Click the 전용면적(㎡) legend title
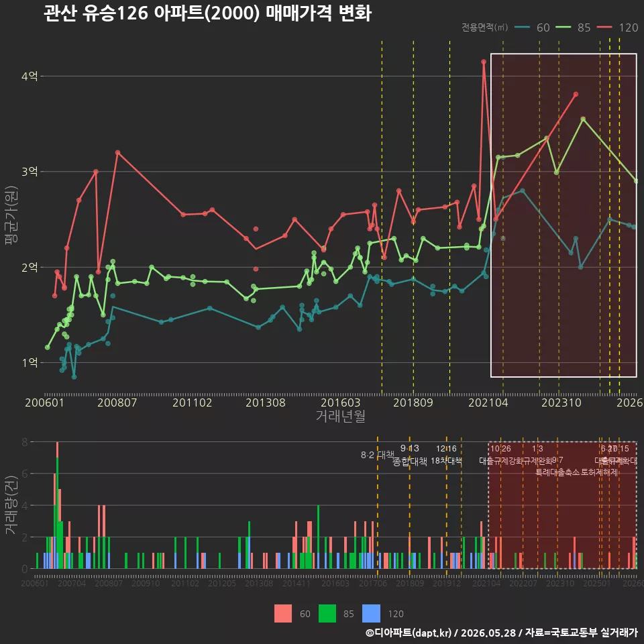The width and height of the screenshot is (644, 644). point(484,28)
